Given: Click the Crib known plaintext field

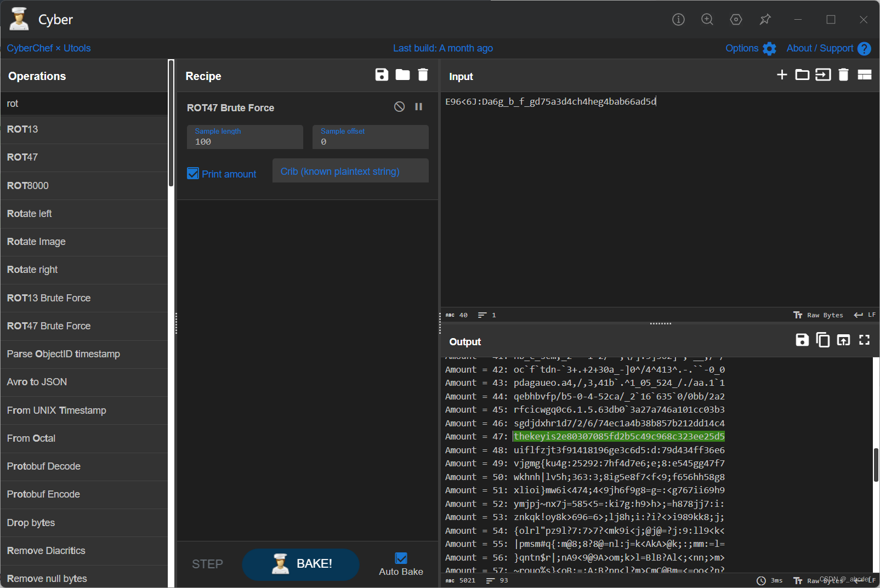Looking at the screenshot, I should [x=350, y=171].
